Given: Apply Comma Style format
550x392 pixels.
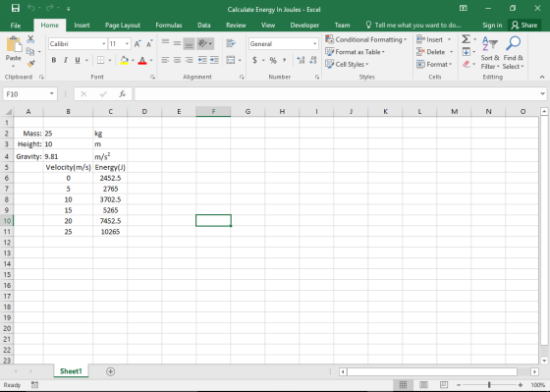Looking at the screenshot, I should pyautogui.click(x=285, y=60).
